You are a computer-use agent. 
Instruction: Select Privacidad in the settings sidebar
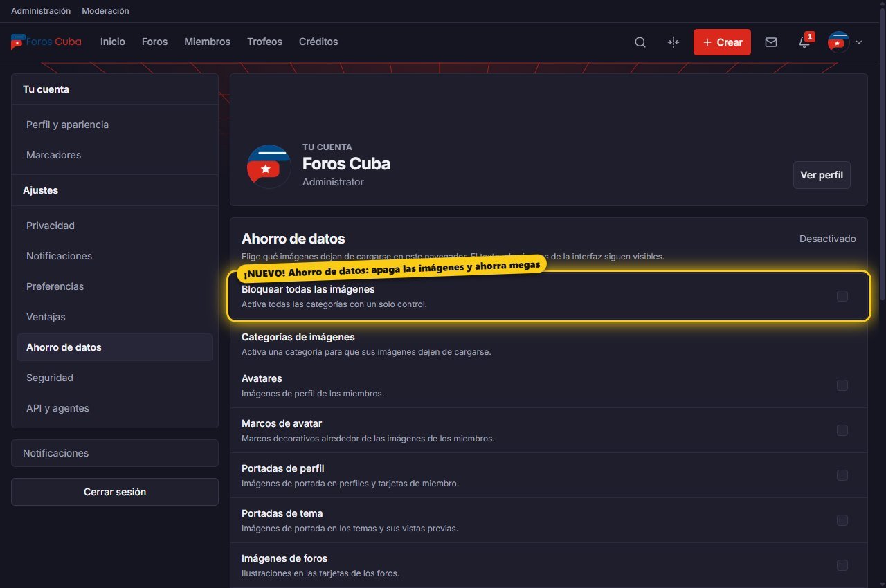(x=115, y=226)
